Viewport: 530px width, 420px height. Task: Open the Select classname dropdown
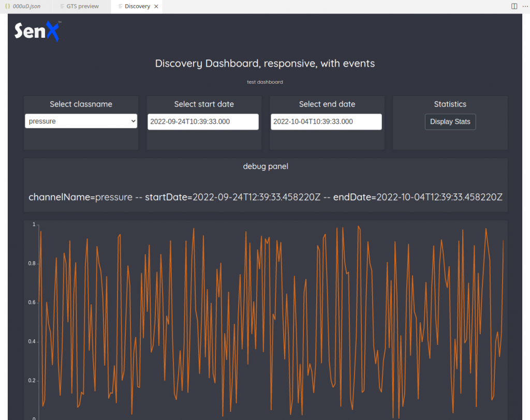click(81, 121)
